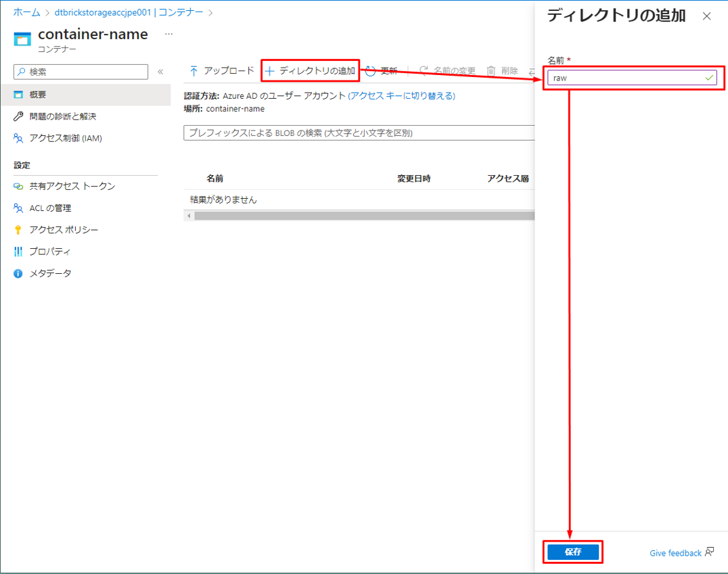Click the container icon beside container-name title

22,39
